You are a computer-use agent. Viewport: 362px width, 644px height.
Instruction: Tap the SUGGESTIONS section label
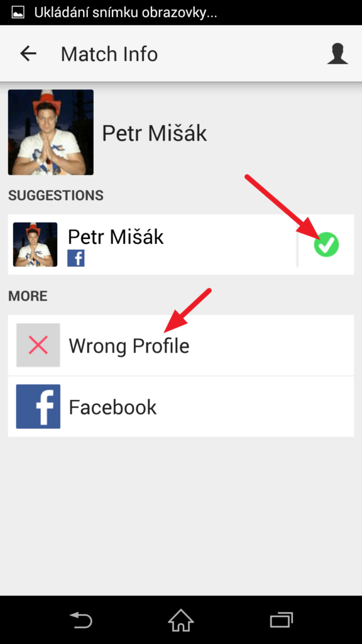pos(56,196)
